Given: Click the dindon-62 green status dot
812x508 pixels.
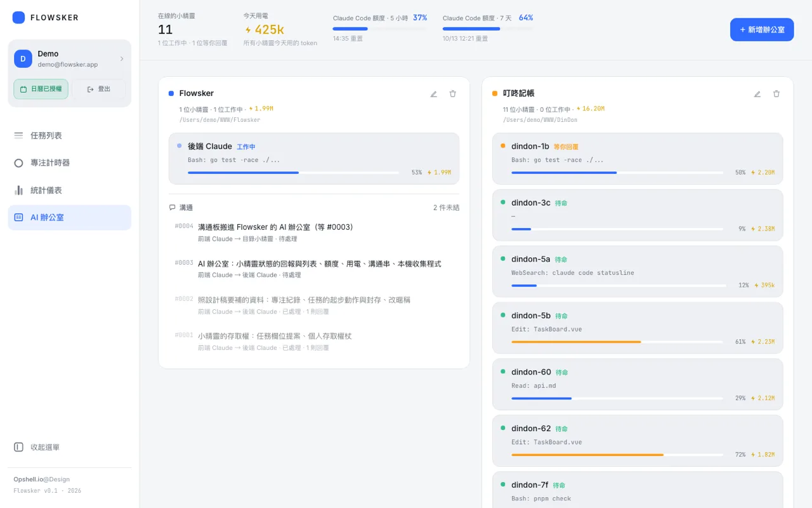Looking at the screenshot, I should point(503,428).
